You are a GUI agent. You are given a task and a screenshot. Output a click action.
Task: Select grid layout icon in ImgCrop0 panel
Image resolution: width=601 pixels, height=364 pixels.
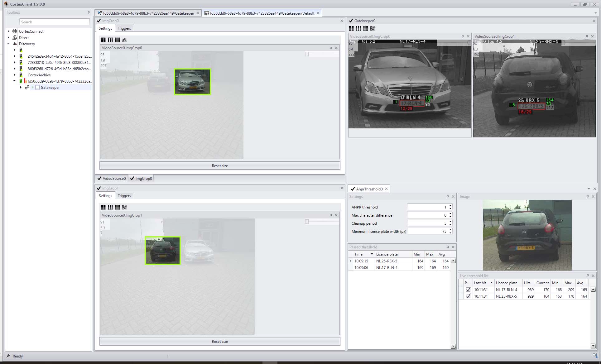(x=118, y=40)
